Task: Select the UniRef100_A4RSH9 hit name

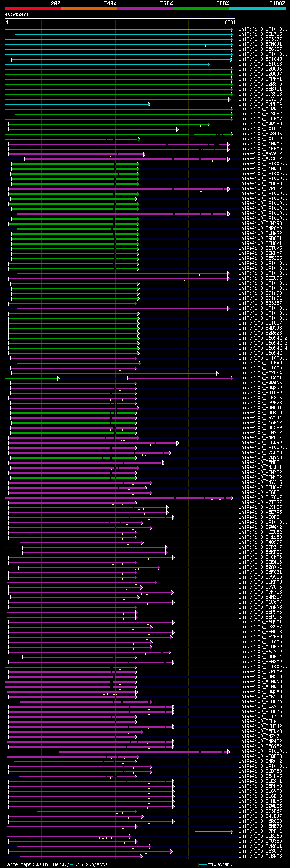Action: pyautogui.click(x=260, y=124)
